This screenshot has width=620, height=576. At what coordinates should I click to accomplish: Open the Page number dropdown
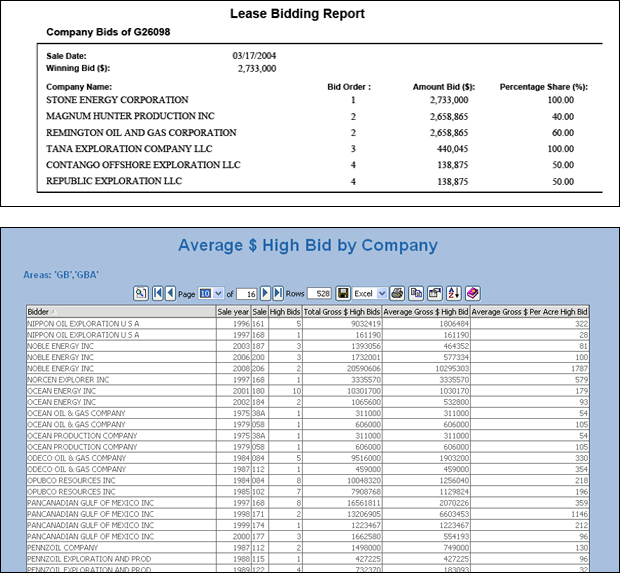point(211,294)
